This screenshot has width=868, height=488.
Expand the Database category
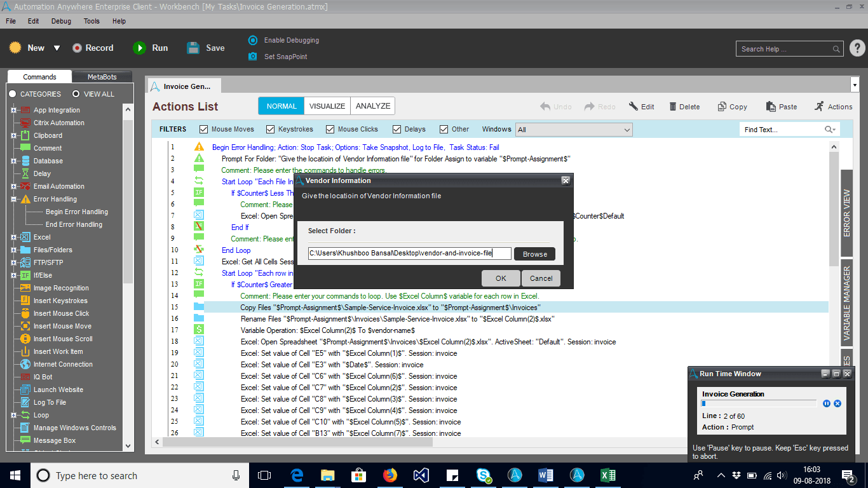(x=13, y=161)
